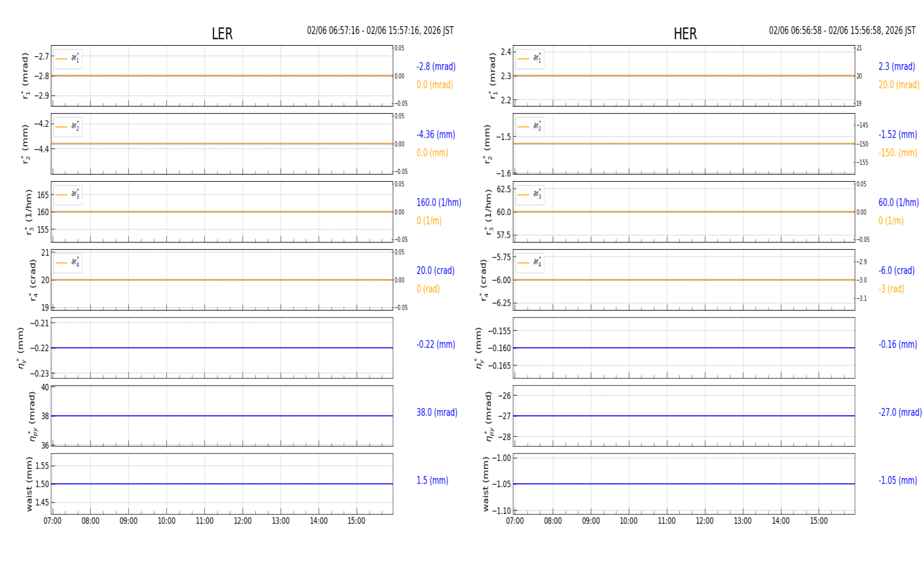Screen dimensions: 924x565
Task: Select the 20.0 (crad) readout
Action: [436, 271]
